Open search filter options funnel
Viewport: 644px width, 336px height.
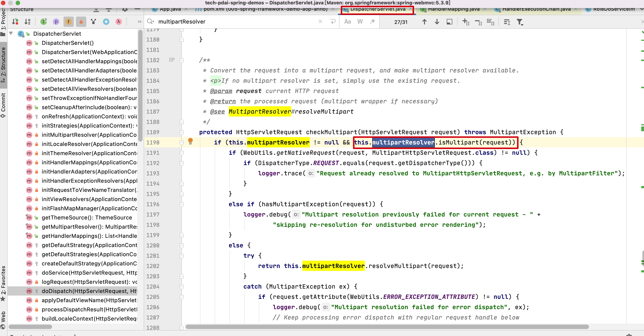(520, 22)
